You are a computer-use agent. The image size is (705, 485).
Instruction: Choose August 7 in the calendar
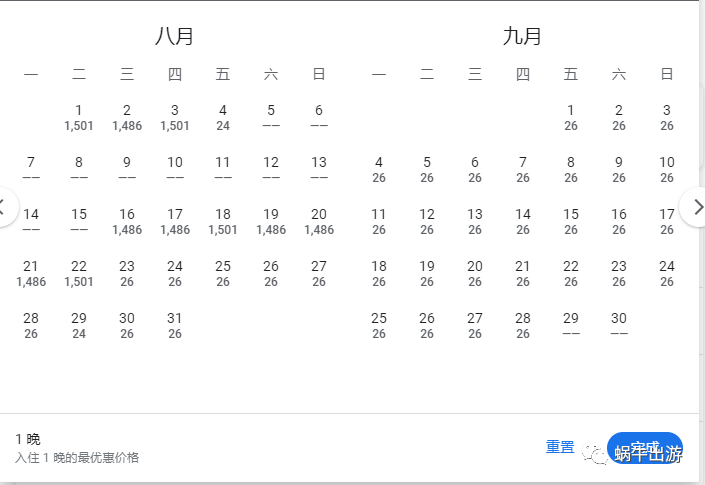tap(31, 169)
